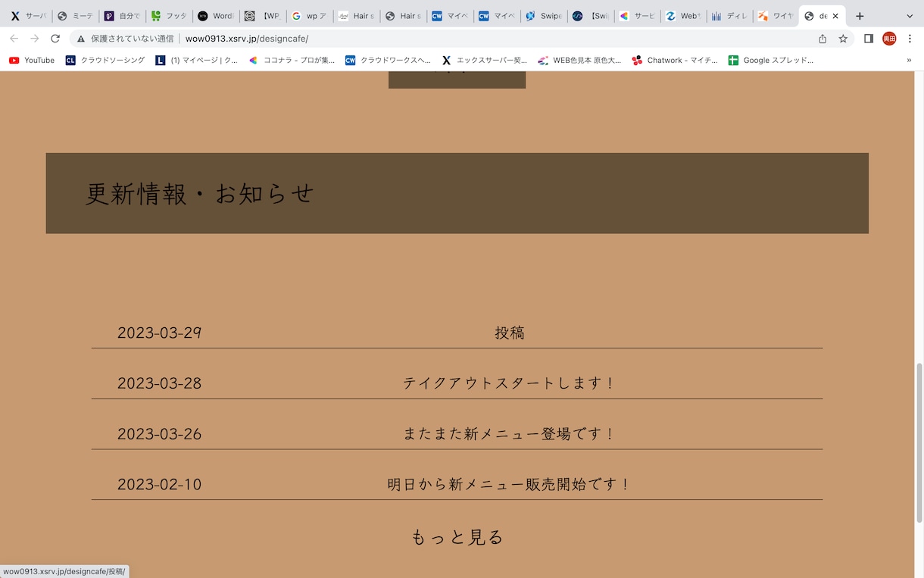
Task: Open the WEB色見本 原色大 bookmark
Action: 580,60
